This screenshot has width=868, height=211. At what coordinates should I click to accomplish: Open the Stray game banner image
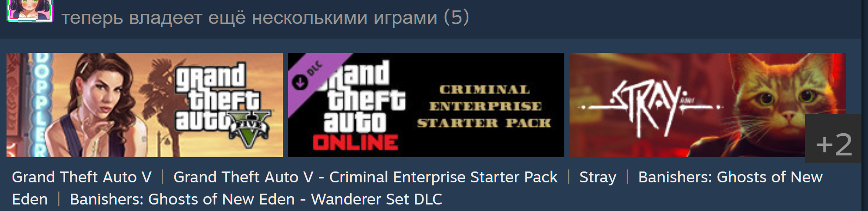708,105
